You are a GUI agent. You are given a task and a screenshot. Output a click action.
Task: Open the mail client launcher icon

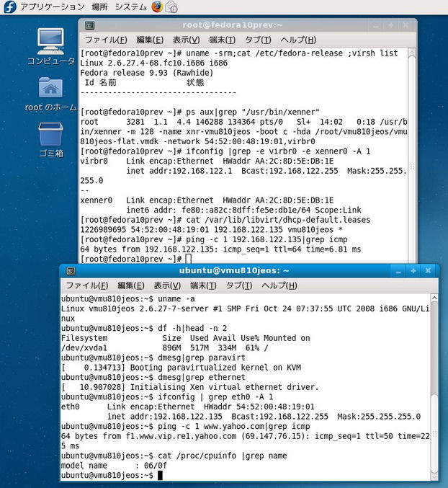171,6
